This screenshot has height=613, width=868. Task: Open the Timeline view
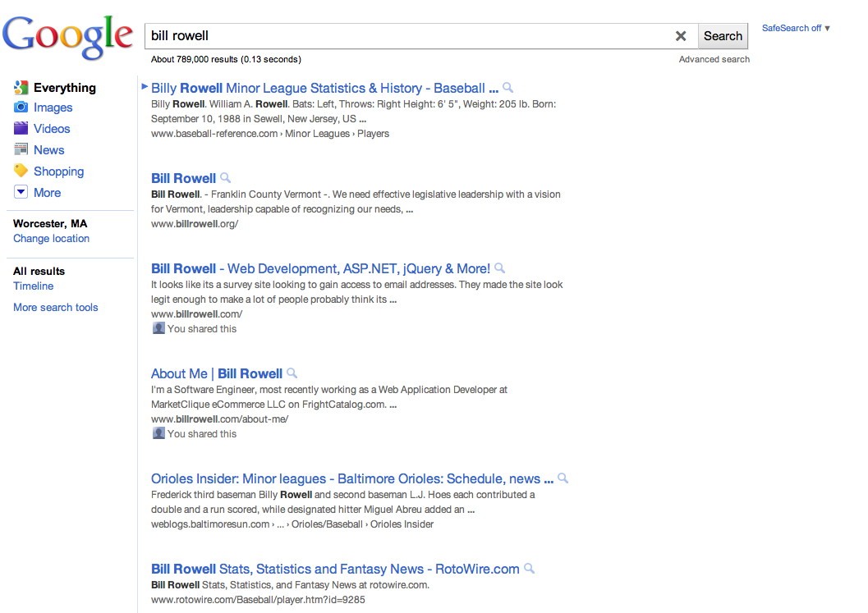pyautogui.click(x=33, y=286)
